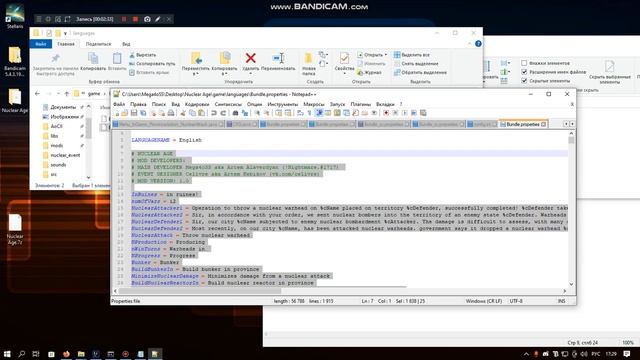Click the Bandicam screenshot camera icon
The width and height of the screenshot is (640, 360).
tap(147, 19)
